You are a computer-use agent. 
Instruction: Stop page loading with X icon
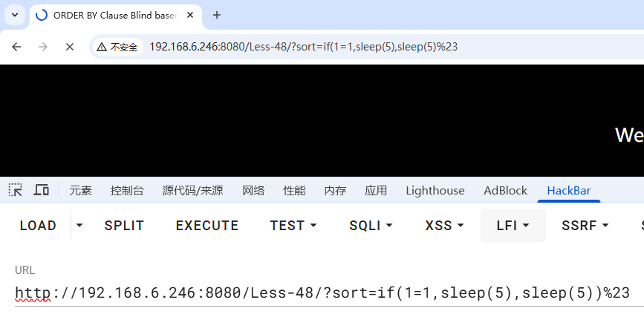click(70, 47)
